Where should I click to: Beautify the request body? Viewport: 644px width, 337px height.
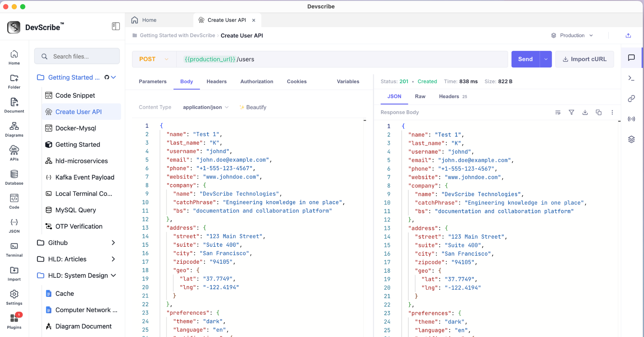click(x=253, y=107)
